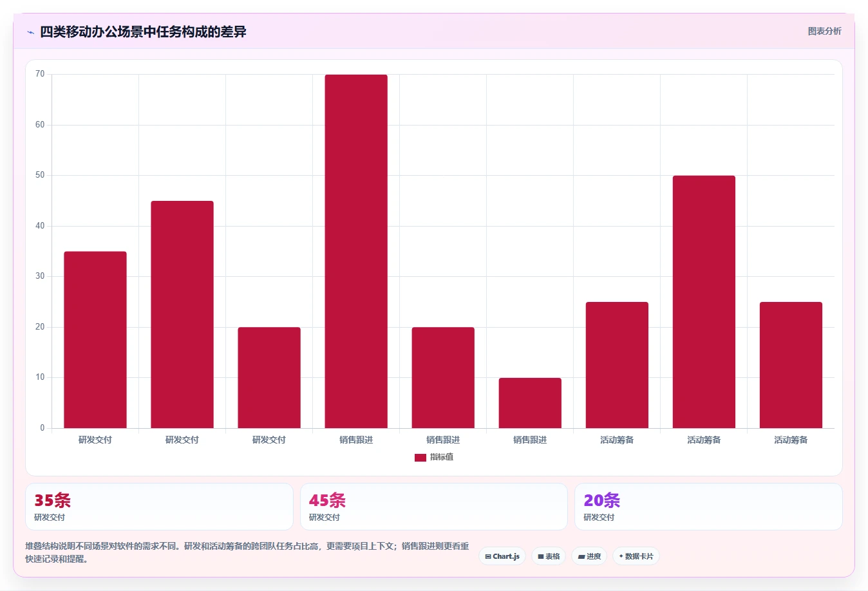This screenshot has height=591, width=868.
Task: Select the Chart.js tag
Action: tap(502, 556)
